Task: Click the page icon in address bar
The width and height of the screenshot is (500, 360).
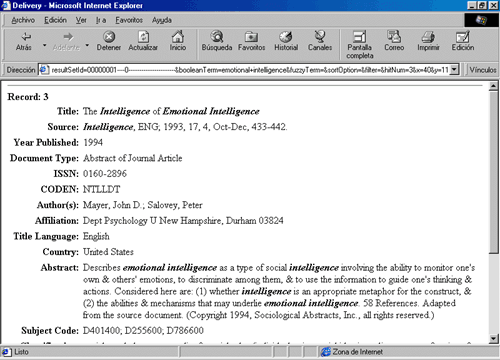Action: (x=43, y=70)
